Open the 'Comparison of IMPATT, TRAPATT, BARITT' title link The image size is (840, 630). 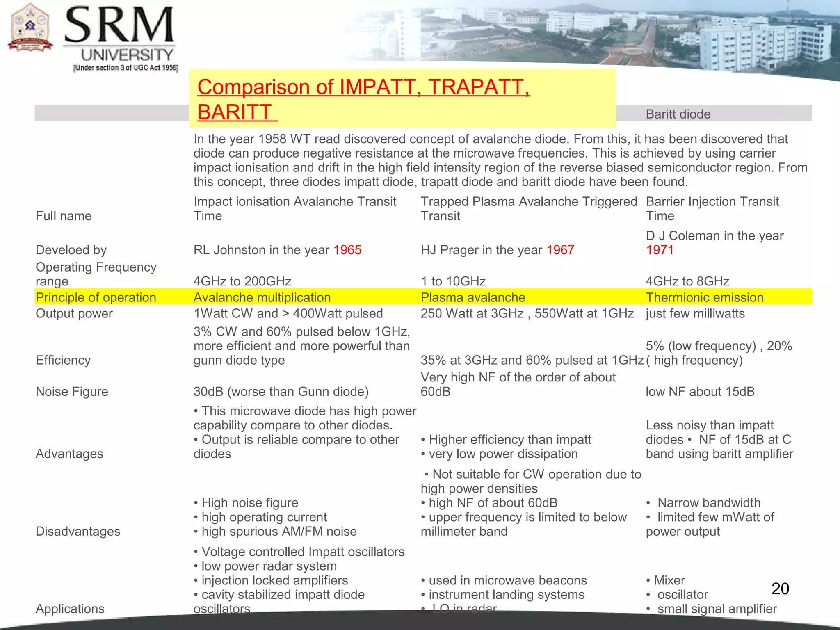pyautogui.click(x=363, y=99)
